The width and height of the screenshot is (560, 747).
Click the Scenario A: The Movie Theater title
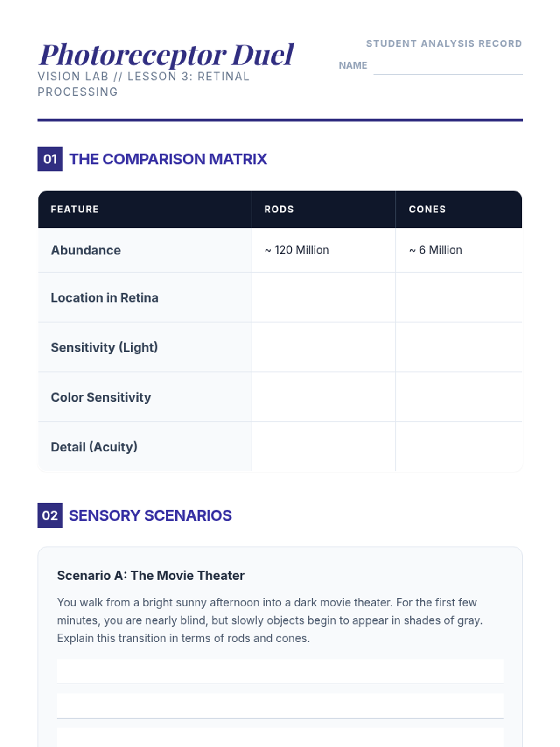point(151,575)
